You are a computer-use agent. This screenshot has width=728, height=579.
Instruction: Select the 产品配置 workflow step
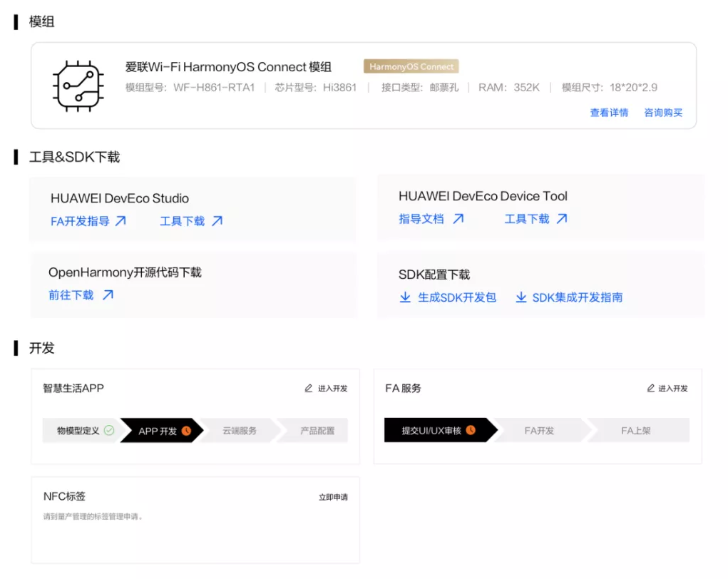click(317, 430)
